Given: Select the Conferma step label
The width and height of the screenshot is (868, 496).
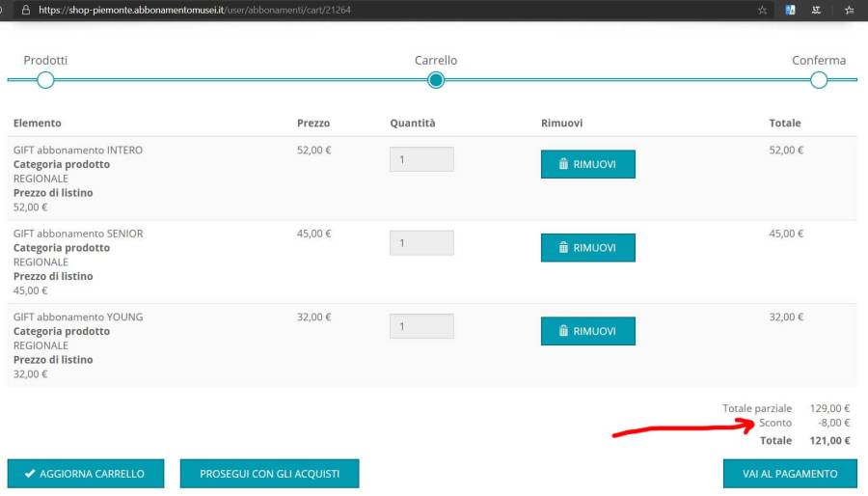Looking at the screenshot, I should (x=819, y=60).
